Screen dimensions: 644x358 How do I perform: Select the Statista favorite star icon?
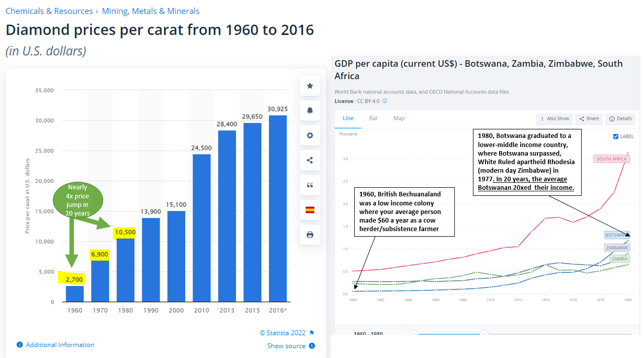[309, 86]
